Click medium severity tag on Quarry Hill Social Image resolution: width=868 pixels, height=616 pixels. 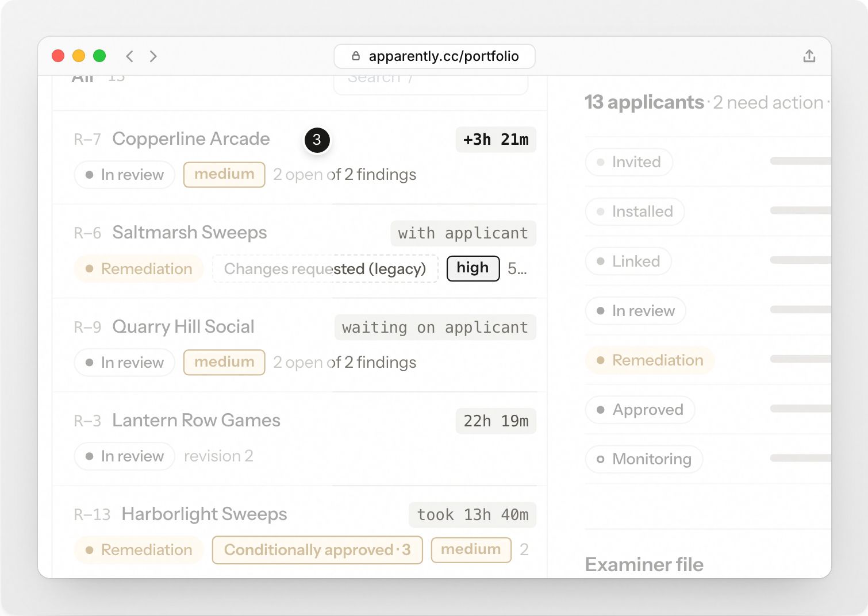tap(224, 363)
